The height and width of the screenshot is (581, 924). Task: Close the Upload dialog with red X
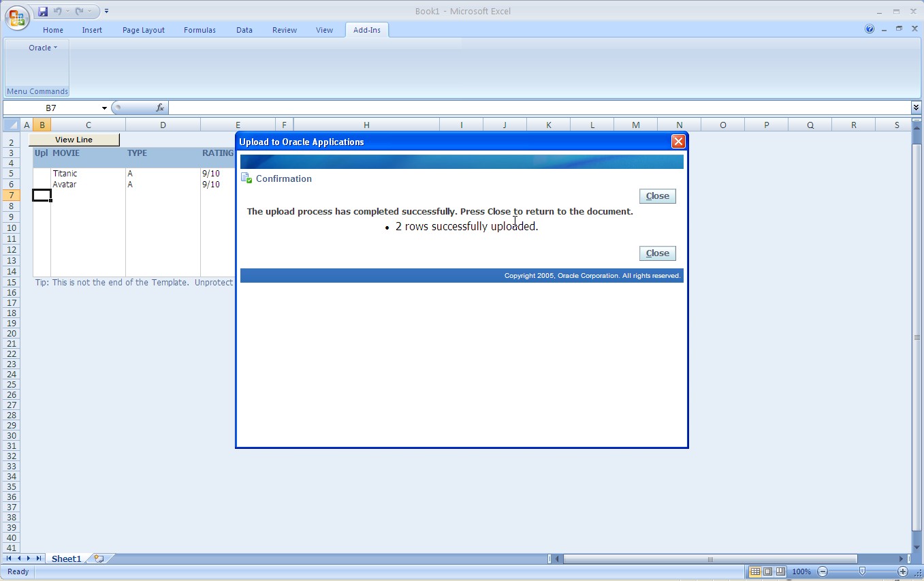[x=678, y=141]
